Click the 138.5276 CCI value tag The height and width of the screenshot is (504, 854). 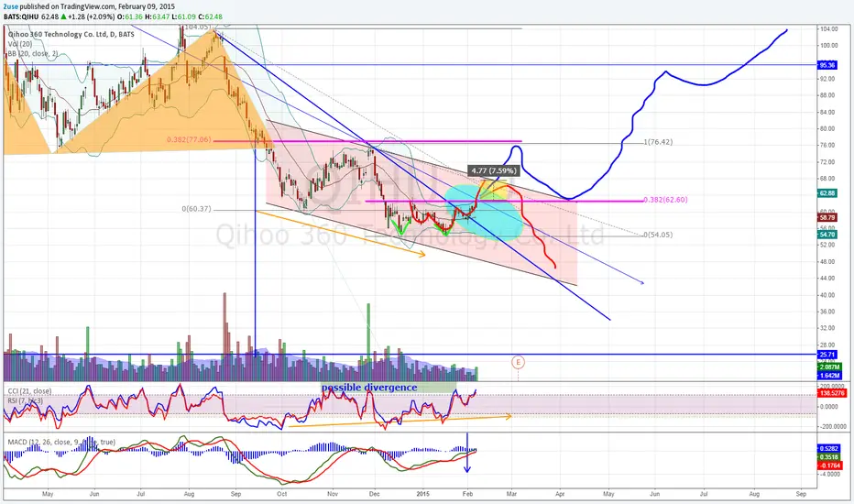[832, 393]
